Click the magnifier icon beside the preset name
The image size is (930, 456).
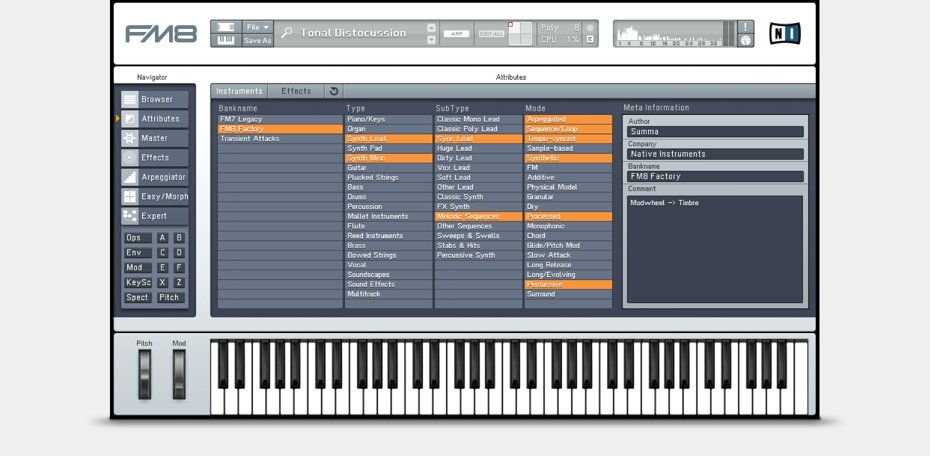pos(287,33)
